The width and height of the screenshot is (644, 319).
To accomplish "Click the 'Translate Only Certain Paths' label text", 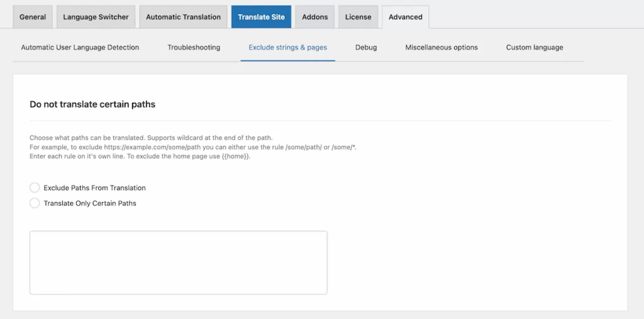I will point(90,203).
